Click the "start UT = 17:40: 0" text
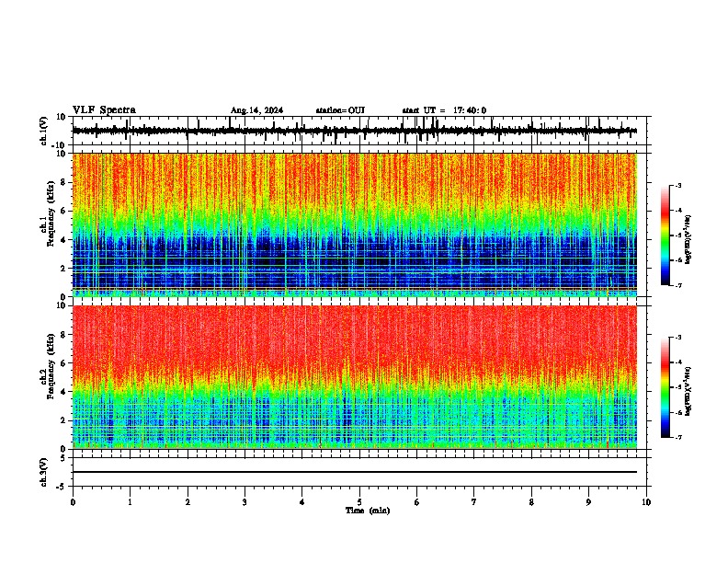The width and height of the screenshot is (728, 563). [444, 110]
